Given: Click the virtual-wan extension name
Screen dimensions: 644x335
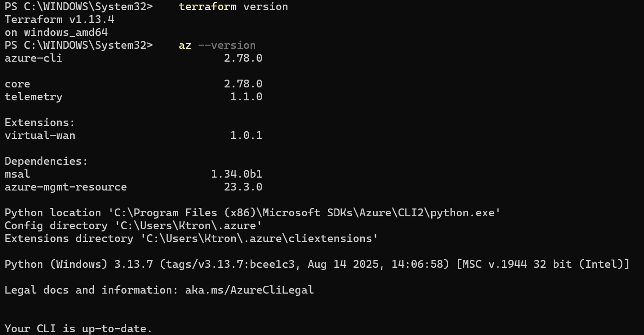Looking at the screenshot, I should click(40, 135).
